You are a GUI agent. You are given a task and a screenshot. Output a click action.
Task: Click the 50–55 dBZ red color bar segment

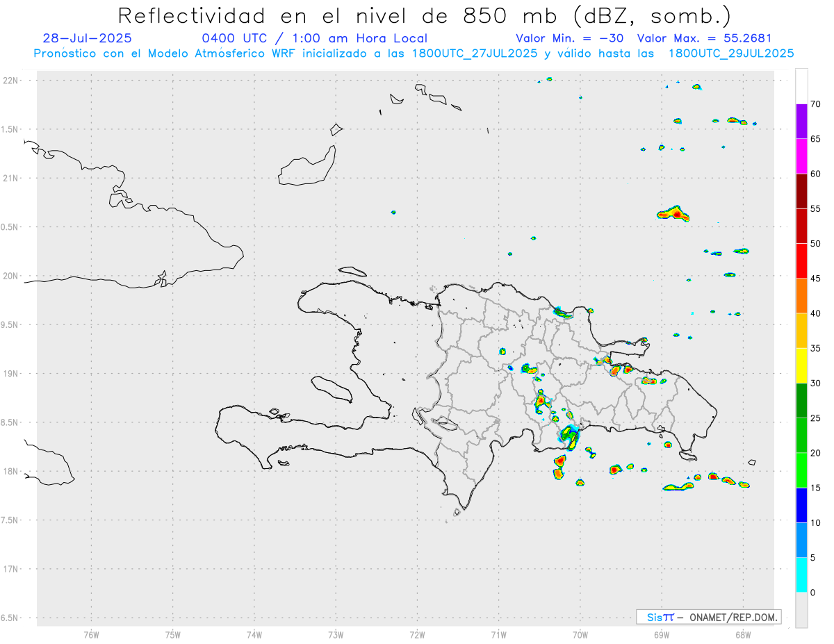801,226
